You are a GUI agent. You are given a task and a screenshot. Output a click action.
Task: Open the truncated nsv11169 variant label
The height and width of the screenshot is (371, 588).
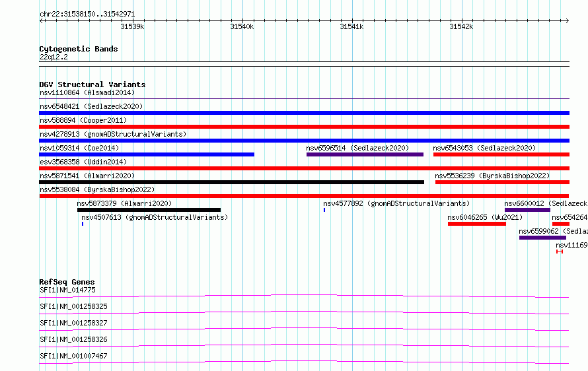[x=571, y=245]
